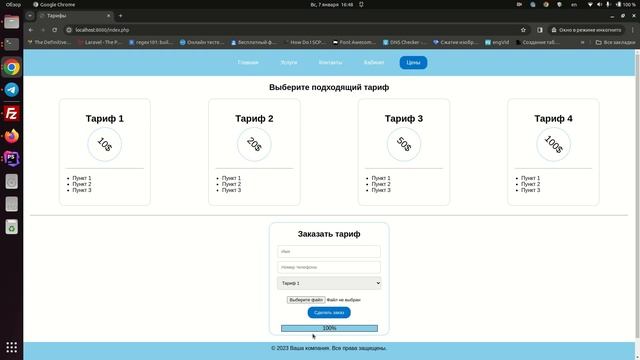Open Обзор activities overview
Screen dimensions: 640x360
13,4
